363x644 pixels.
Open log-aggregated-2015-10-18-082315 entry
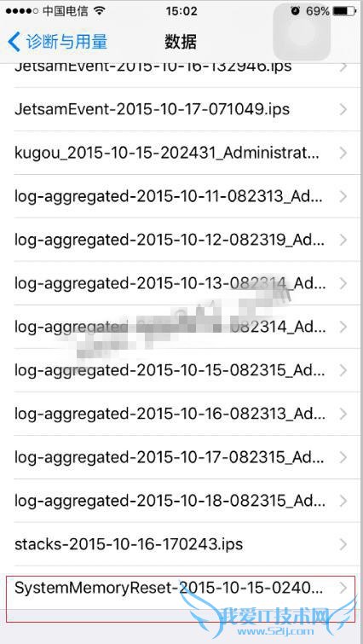pyautogui.click(x=181, y=501)
